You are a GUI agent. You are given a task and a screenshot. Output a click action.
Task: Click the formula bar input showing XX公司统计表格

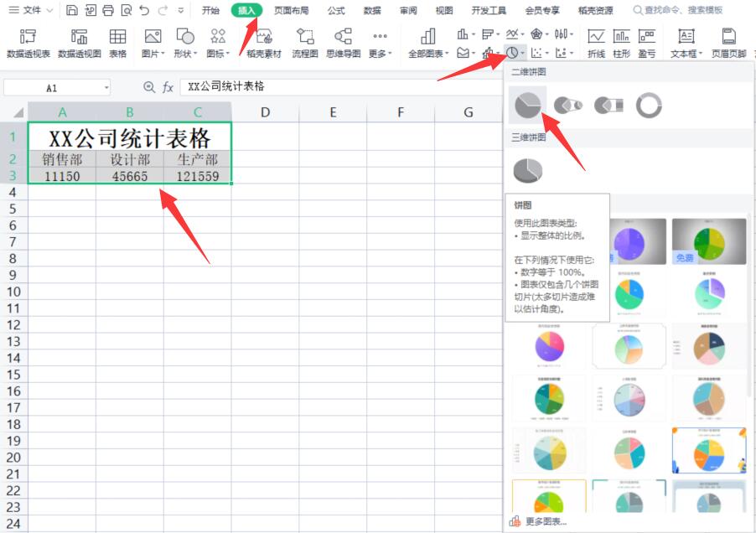(340, 87)
